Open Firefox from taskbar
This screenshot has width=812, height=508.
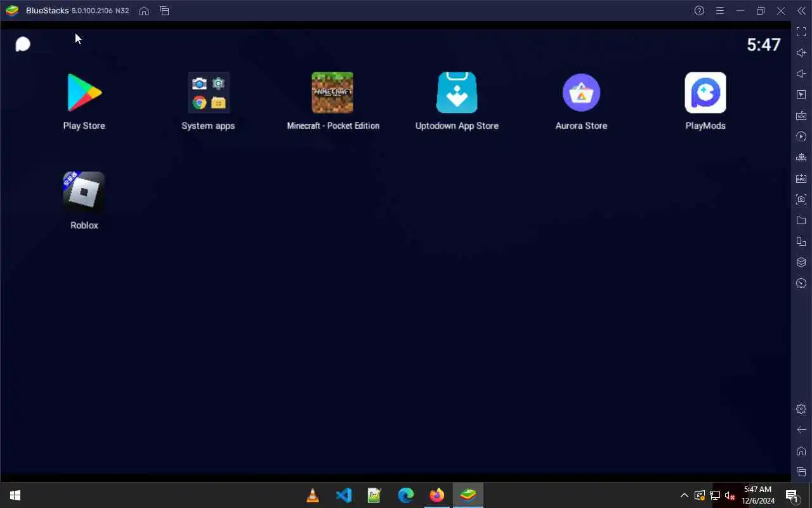point(437,495)
